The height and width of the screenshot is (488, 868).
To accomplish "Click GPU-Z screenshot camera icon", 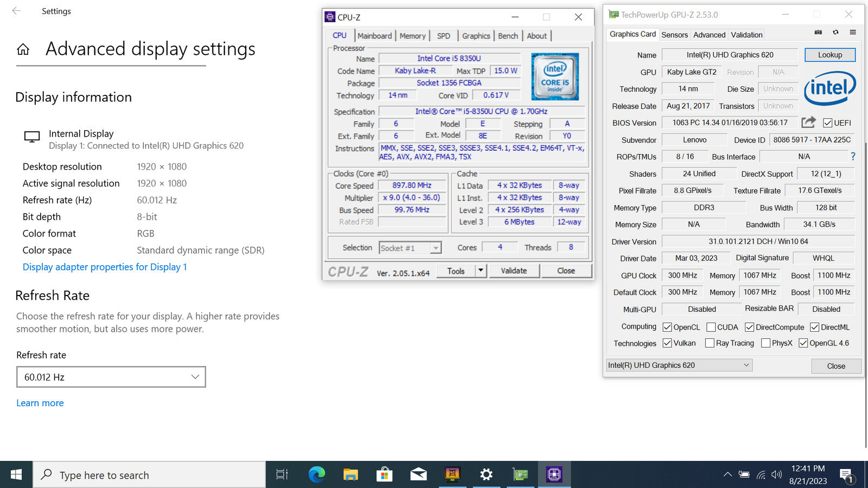I will (x=818, y=33).
